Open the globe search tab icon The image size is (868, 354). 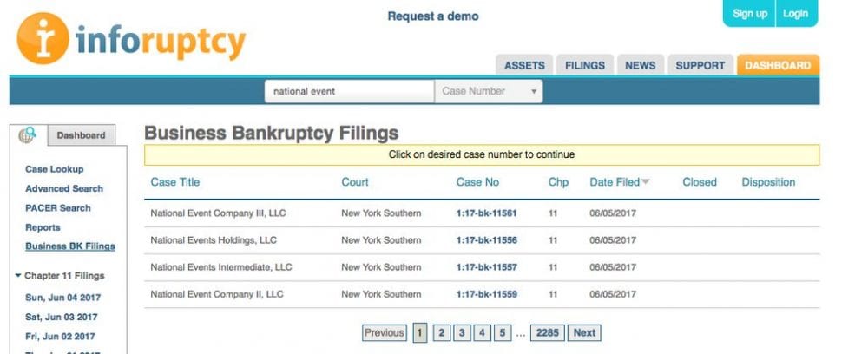(28, 135)
